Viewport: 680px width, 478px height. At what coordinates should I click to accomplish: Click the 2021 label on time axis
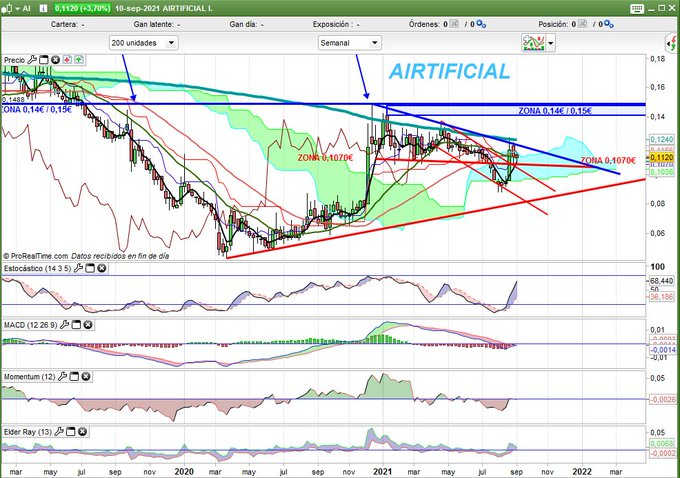(383, 471)
